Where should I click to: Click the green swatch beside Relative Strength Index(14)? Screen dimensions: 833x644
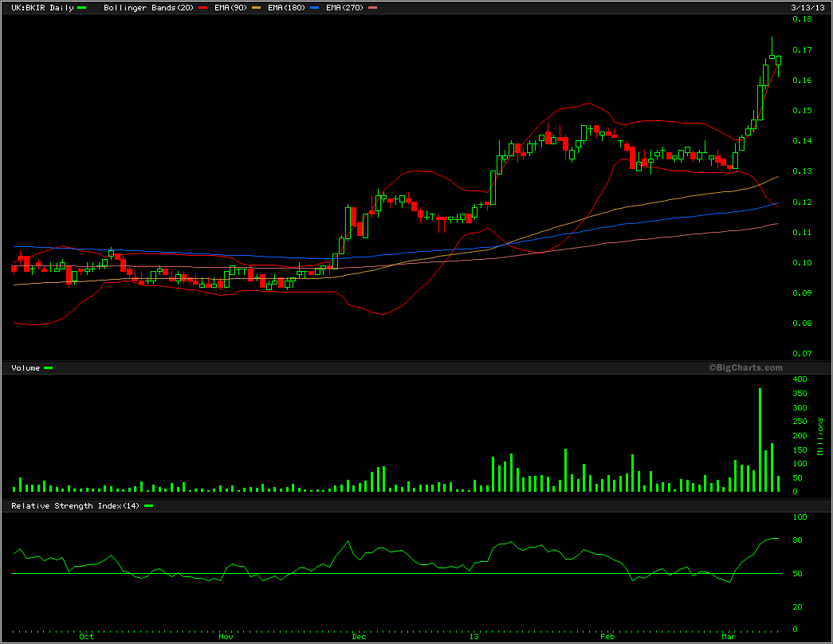[x=149, y=506]
